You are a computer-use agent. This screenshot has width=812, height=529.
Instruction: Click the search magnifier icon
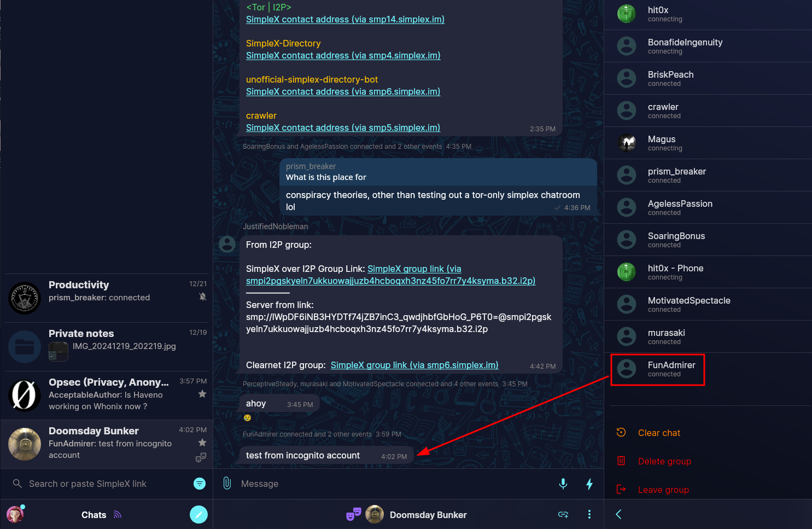coord(17,484)
